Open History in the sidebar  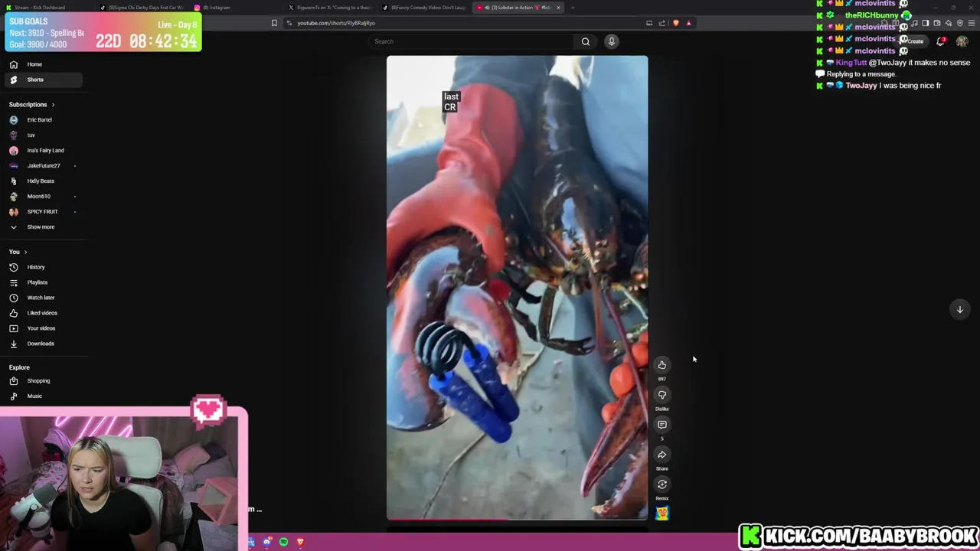(x=43, y=267)
